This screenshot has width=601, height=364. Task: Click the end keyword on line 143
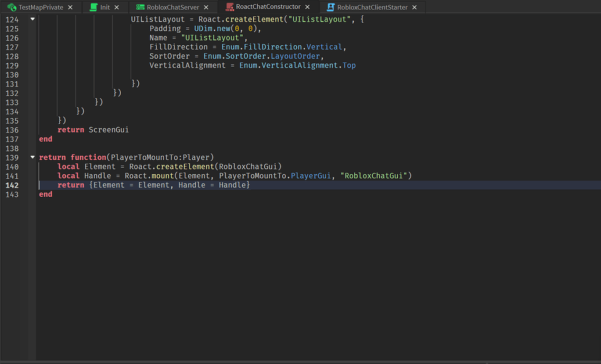tap(45, 194)
